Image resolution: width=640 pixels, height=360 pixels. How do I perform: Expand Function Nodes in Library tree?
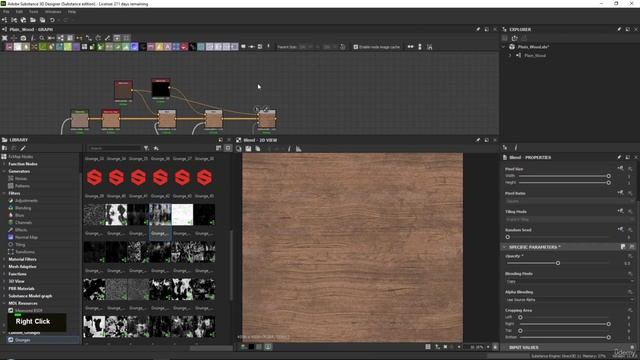[x=4, y=164]
